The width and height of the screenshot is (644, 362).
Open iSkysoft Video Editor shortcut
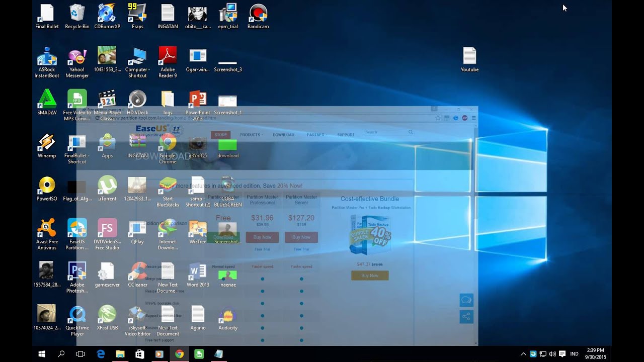pos(137,321)
